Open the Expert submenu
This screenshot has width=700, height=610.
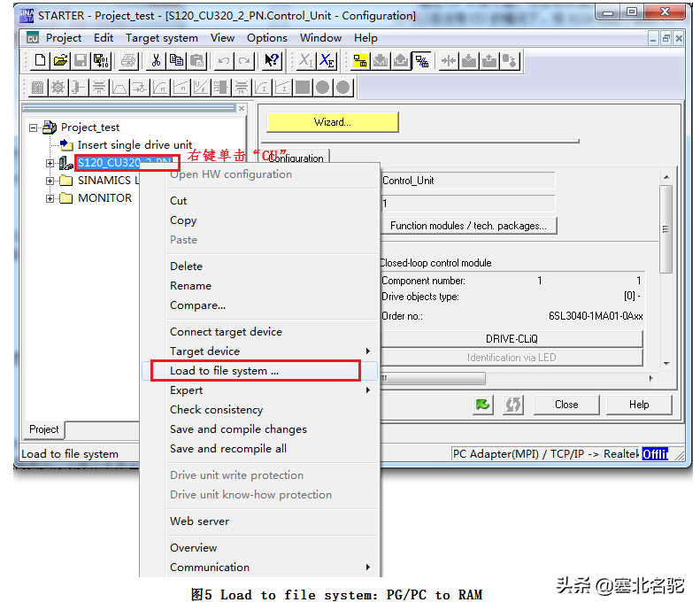(187, 390)
